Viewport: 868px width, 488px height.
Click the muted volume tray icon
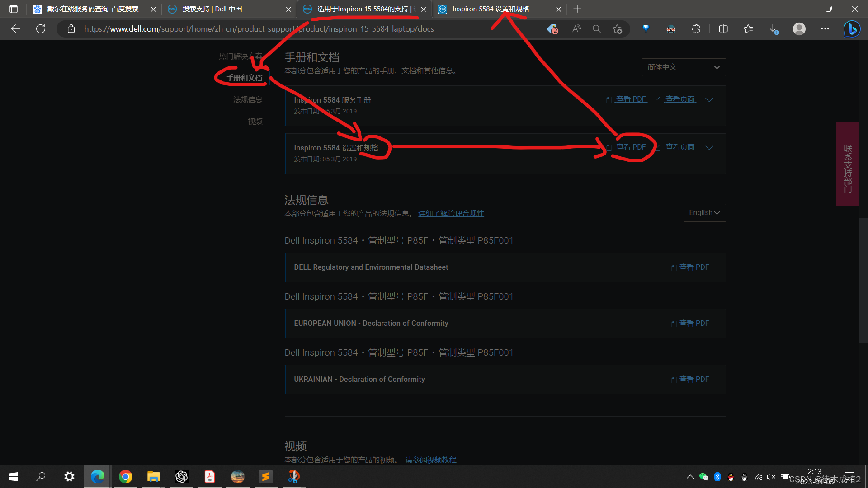click(771, 477)
